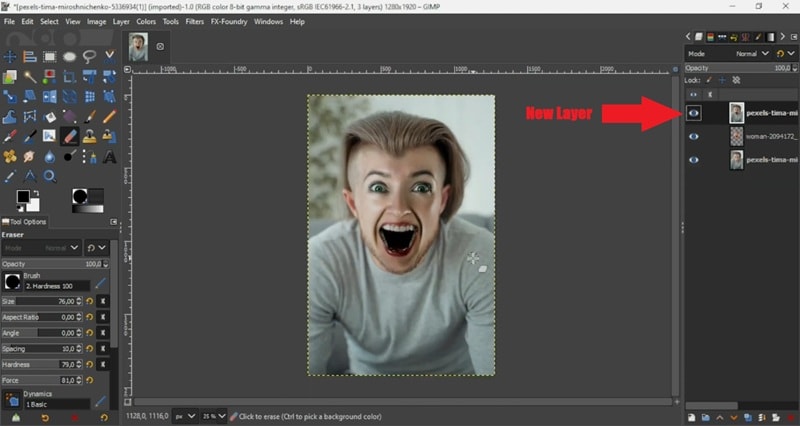Image resolution: width=800 pixels, height=426 pixels.
Task: Open the Filters menu
Action: click(x=194, y=21)
